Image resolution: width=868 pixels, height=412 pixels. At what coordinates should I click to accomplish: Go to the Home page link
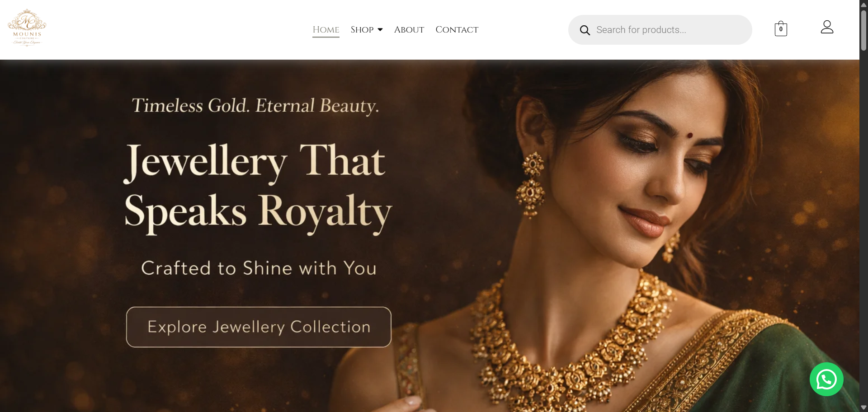(326, 30)
